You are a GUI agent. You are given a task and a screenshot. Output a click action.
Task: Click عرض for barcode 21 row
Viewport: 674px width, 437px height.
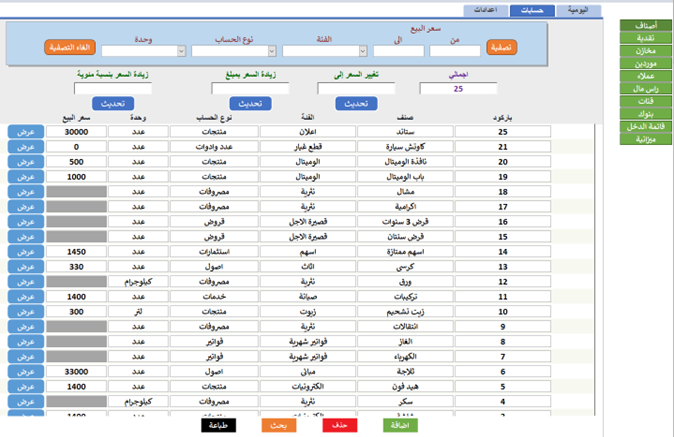[26, 147]
